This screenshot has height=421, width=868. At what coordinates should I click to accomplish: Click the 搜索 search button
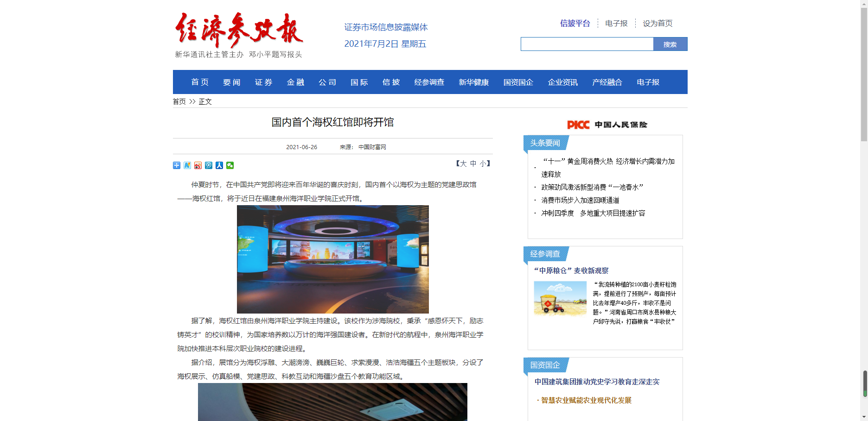(x=670, y=44)
